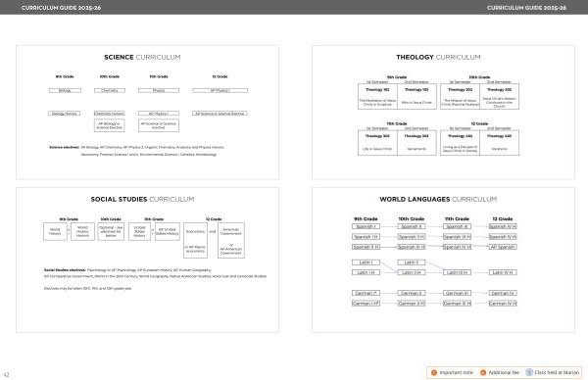Select the American Government course box
This screenshot has height=380, width=588.
pyautogui.click(x=231, y=240)
